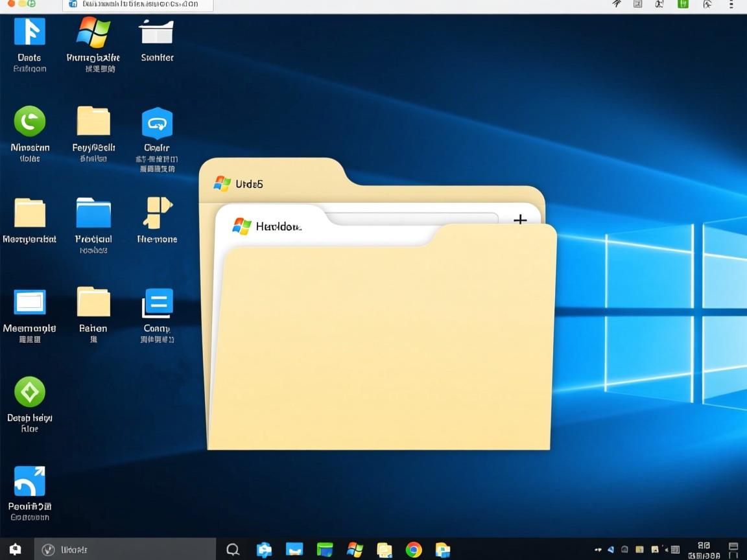
Task: Open the Mail app in the taskbar
Action: 294,550
